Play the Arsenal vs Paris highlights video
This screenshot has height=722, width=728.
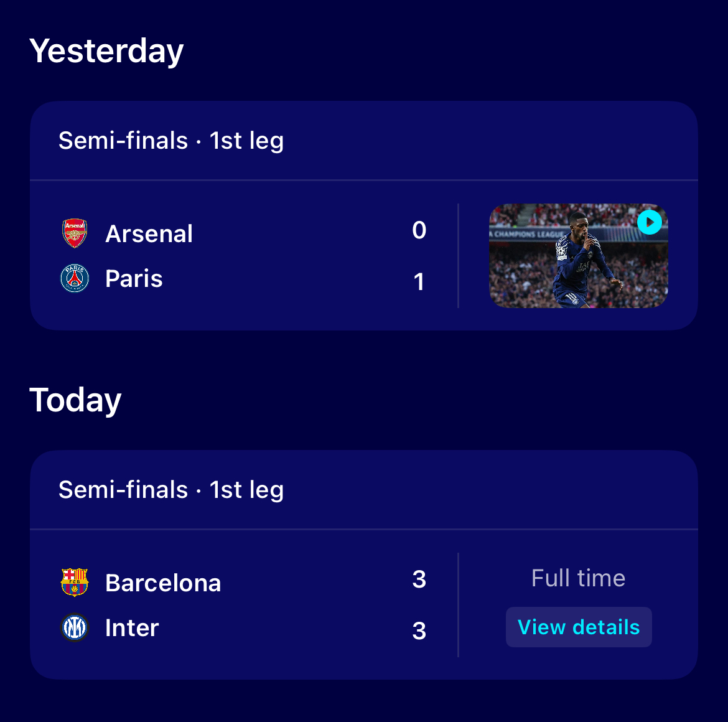point(649,222)
